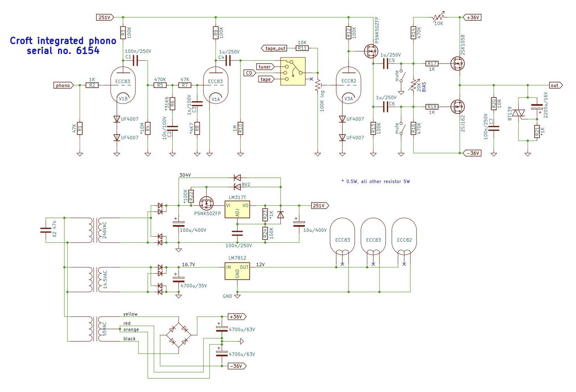Select the 2SK1058 MOSFET symbol
Screen dimensions: 576x392
457,64
